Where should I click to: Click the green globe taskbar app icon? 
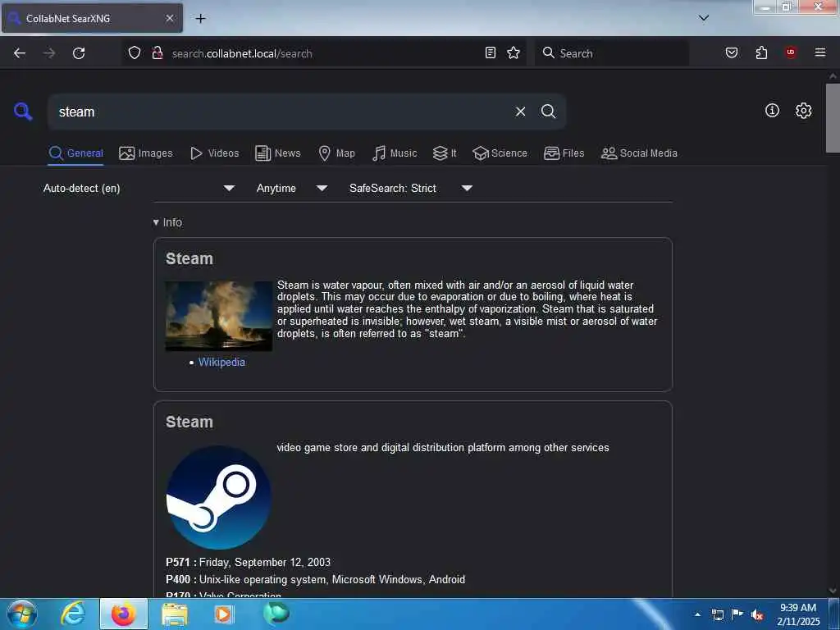click(276, 614)
